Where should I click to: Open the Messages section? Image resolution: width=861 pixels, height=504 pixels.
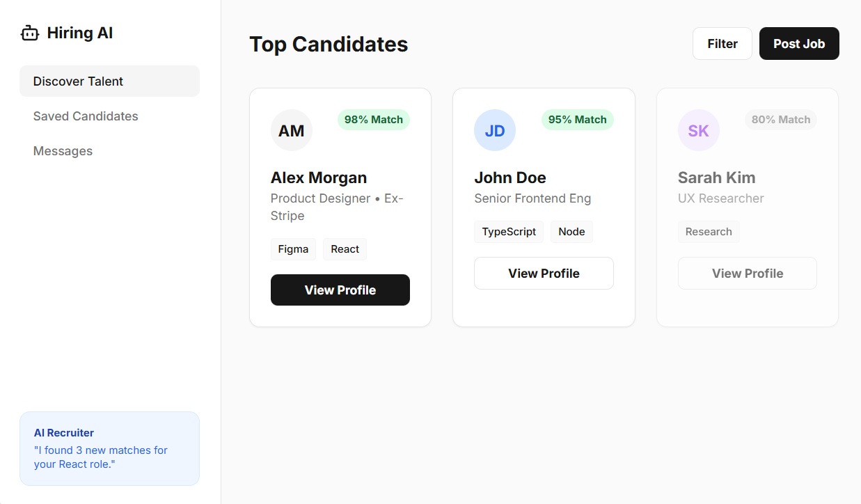[63, 150]
